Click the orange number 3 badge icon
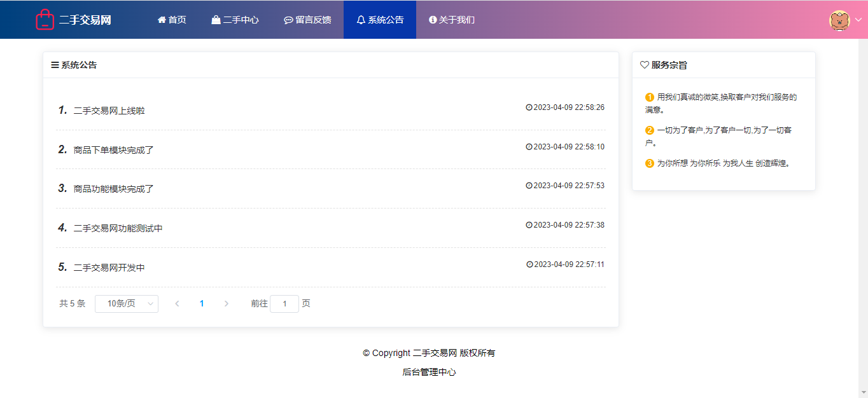The height and width of the screenshot is (398, 868). point(650,163)
